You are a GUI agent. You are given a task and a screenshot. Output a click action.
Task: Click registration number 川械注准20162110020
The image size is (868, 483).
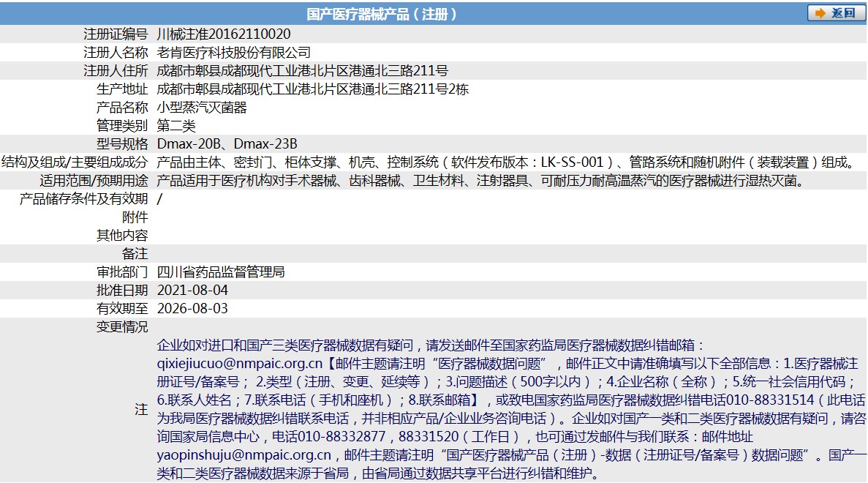pyautogui.click(x=224, y=34)
